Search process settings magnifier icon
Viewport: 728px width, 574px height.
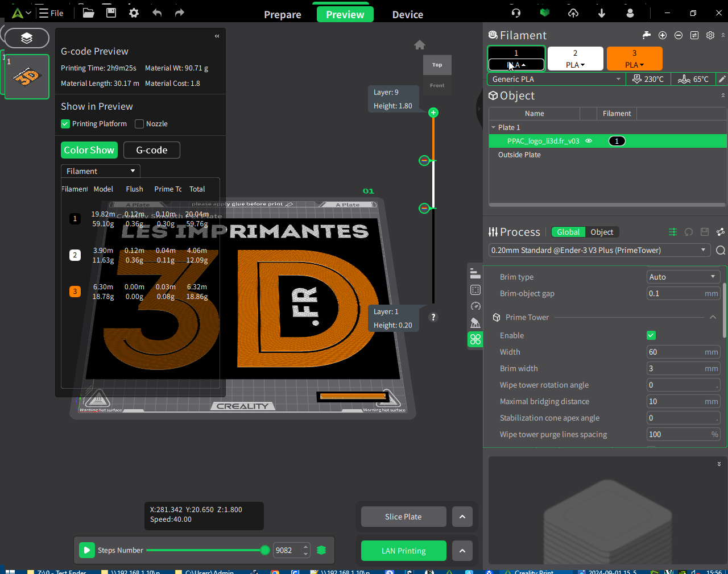point(721,250)
